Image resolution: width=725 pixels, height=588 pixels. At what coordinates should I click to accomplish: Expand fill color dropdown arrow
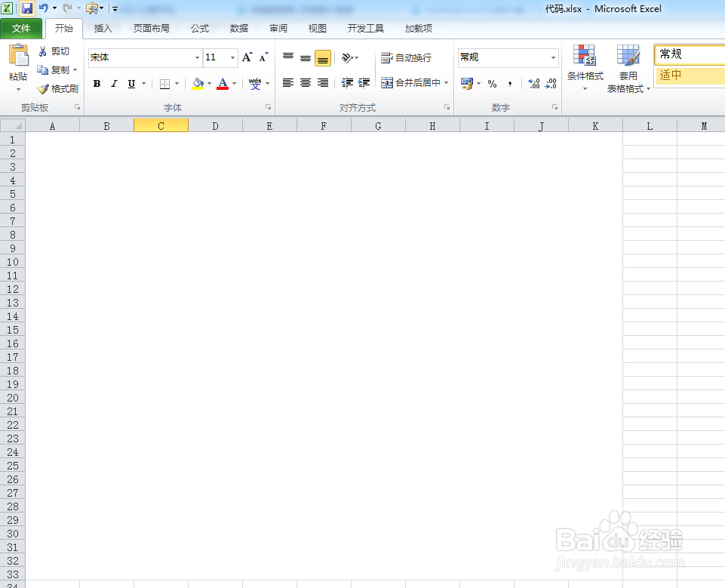click(210, 84)
